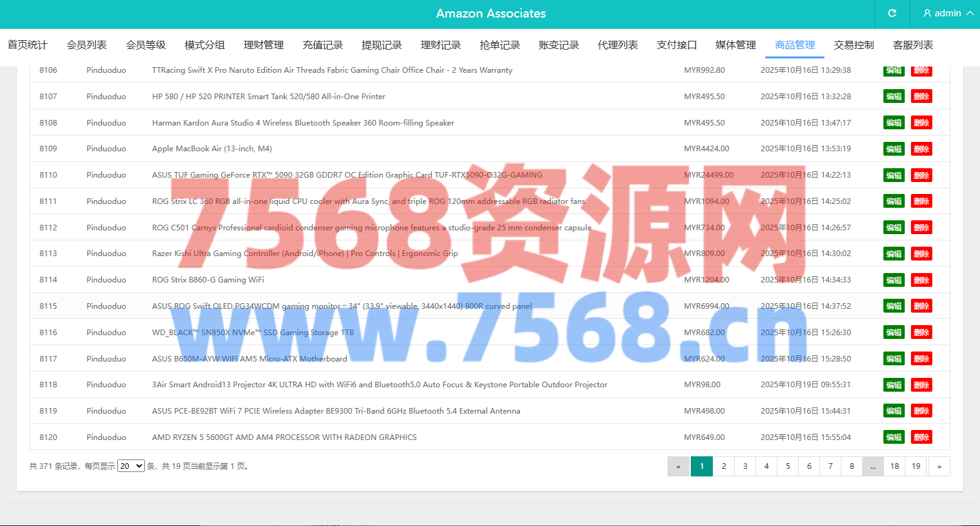The width and height of the screenshot is (980, 526).
Task: Go to the 提现记录 menu item
Action: [x=381, y=45]
